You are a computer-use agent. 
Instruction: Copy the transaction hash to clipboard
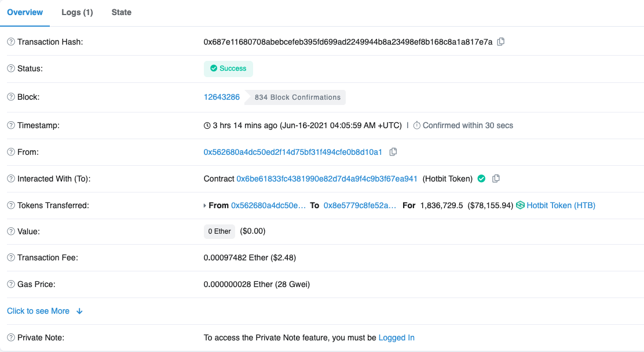[502, 42]
